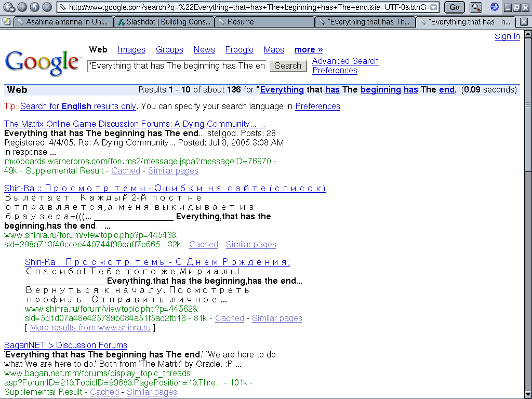Image resolution: width=532 pixels, height=399 pixels.
Task: Select the last tab, Everything that has Th
Action: click(466, 22)
